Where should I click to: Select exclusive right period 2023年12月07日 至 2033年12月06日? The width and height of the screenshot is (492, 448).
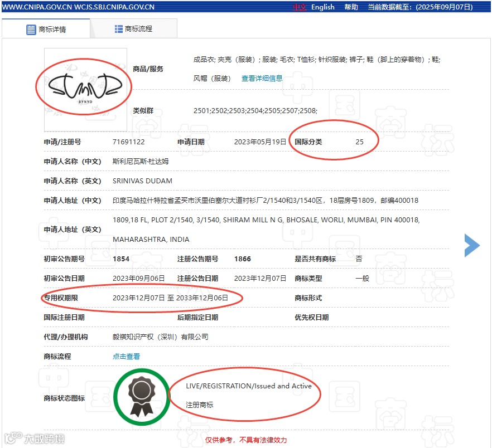[x=170, y=298]
